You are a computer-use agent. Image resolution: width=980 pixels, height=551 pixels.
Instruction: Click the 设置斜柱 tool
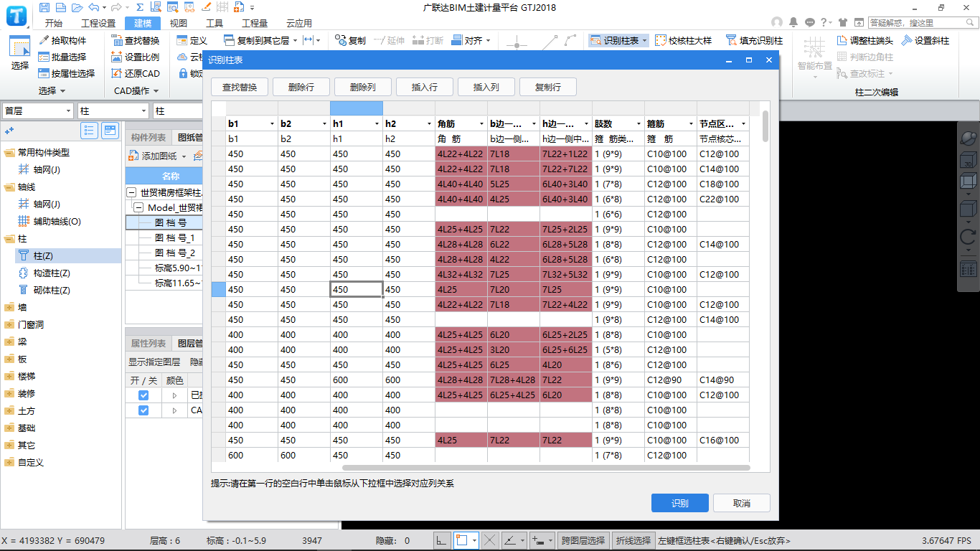925,41
